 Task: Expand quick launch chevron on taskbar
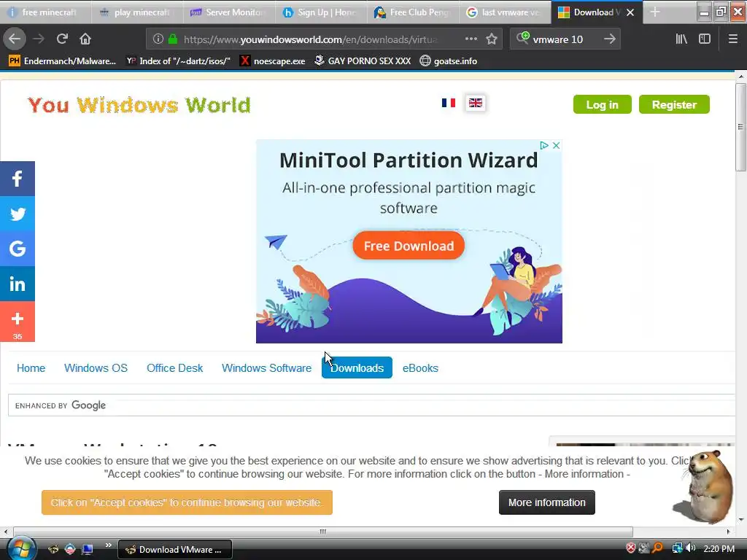(108, 545)
